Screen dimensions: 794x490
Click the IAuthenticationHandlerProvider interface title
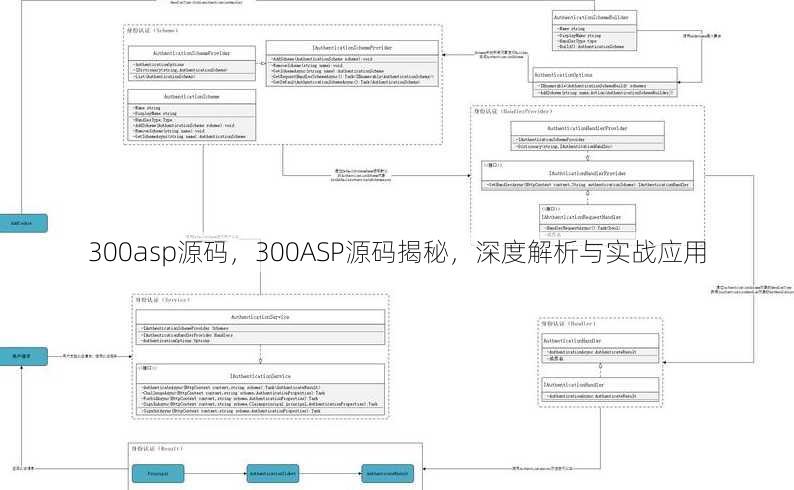click(587, 173)
